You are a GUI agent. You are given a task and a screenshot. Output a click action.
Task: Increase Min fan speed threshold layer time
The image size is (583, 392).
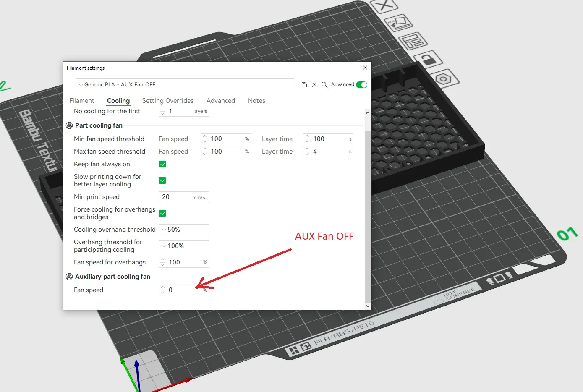click(x=307, y=136)
